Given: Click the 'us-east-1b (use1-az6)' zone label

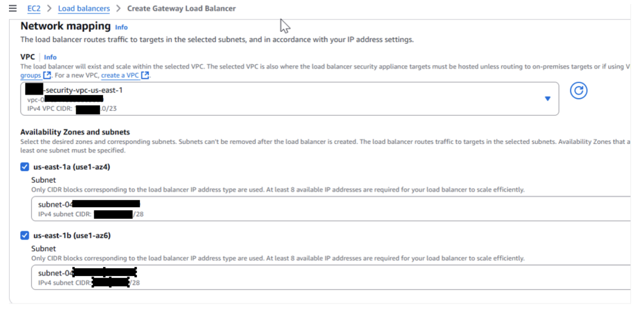Looking at the screenshot, I should [x=72, y=235].
